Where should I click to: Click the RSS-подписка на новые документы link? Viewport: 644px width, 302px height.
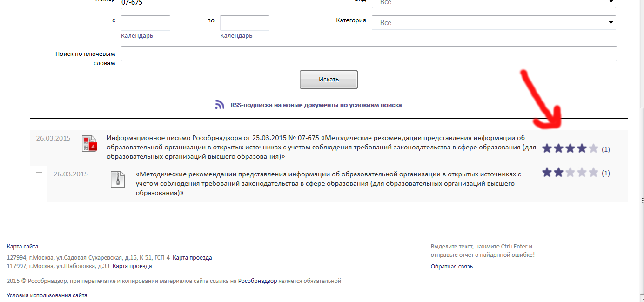coord(316,105)
